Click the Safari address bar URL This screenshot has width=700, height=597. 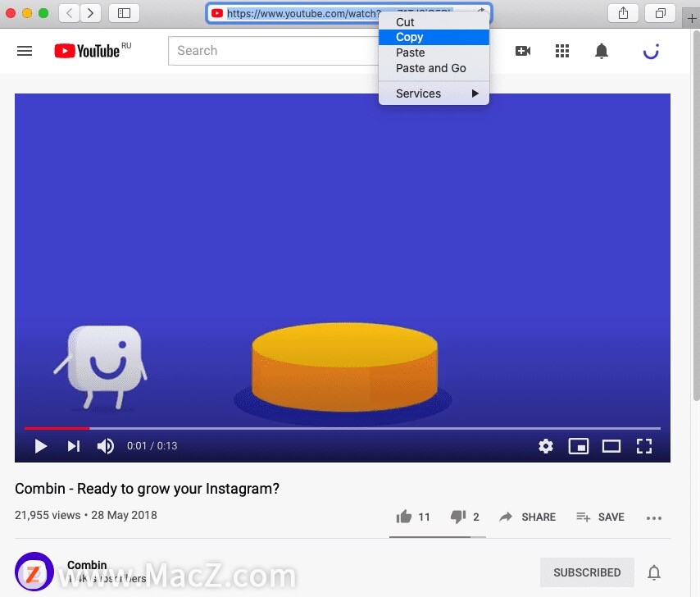[x=303, y=13]
